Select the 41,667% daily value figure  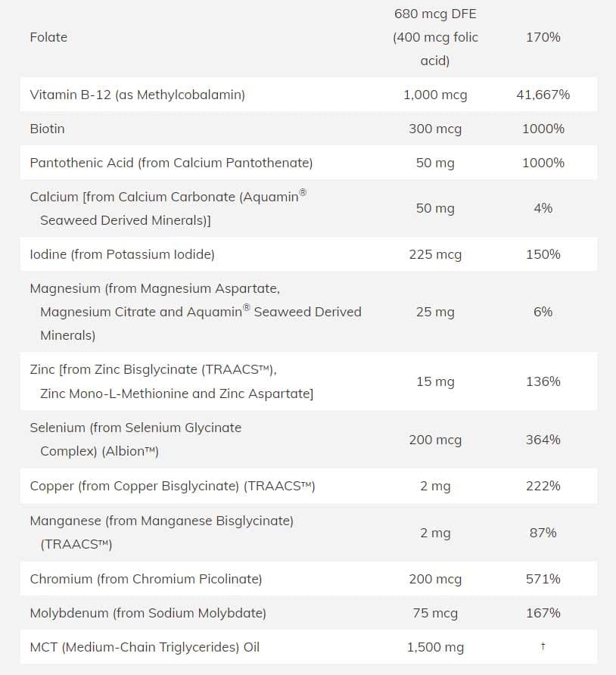[x=543, y=95]
